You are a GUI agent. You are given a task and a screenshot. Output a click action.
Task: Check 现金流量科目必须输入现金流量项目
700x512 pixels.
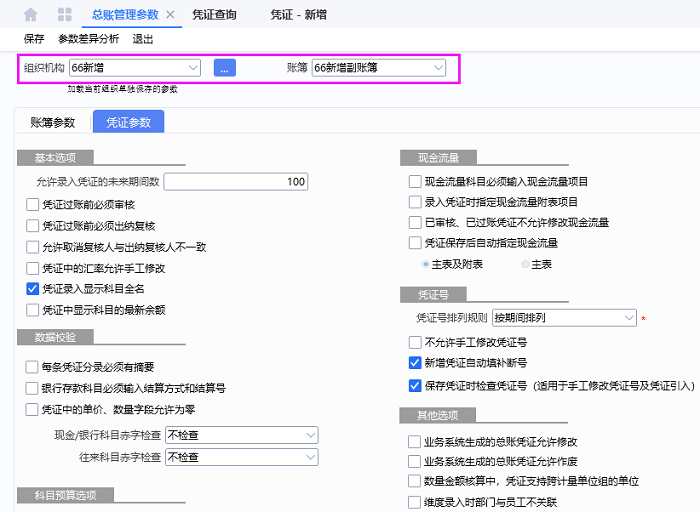tap(415, 182)
